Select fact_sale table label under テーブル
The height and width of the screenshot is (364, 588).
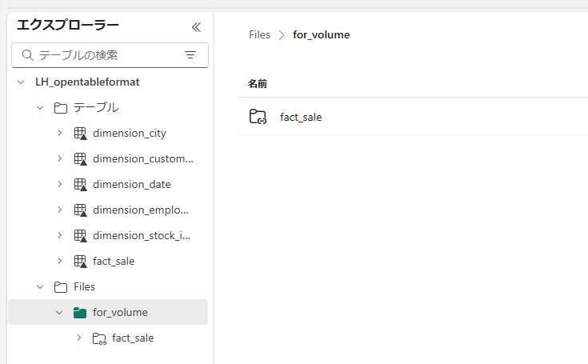[114, 262]
